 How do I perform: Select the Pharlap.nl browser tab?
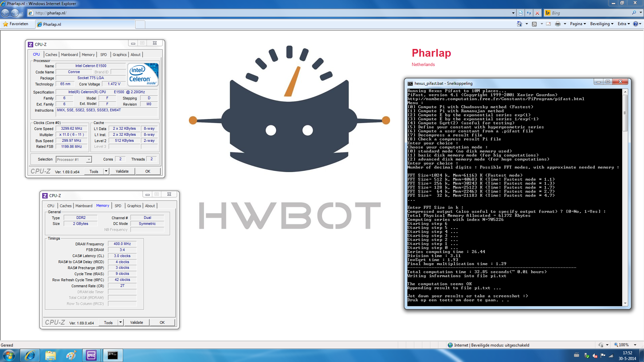tap(85, 24)
